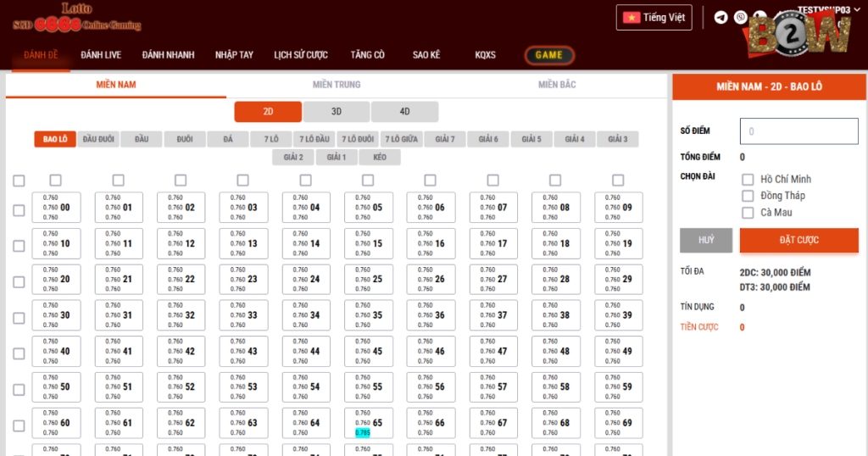Image resolution: width=868 pixels, height=456 pixels.
Task: Enable the Đồng Tháp station checkbox
Action: click(x=748, y=196)
